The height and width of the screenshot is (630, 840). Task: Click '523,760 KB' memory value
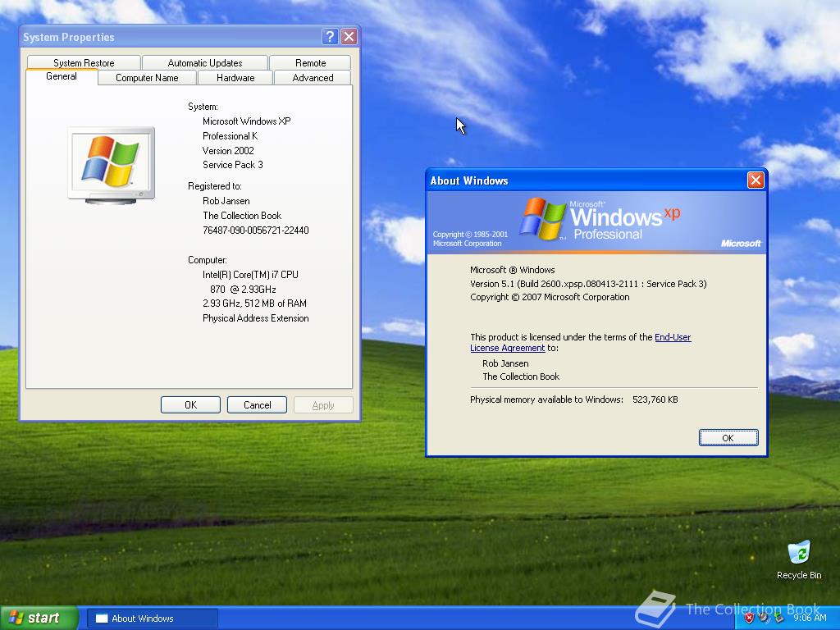coord(655,399)
